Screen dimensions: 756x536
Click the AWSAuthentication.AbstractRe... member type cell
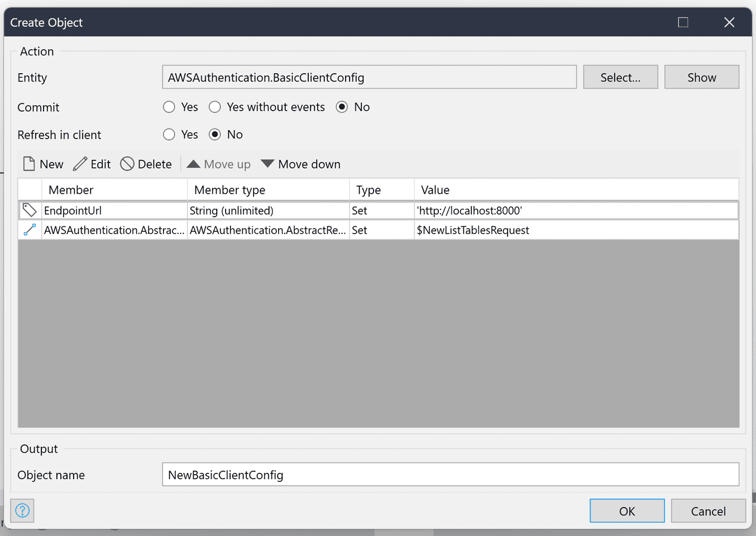(x=269, y=230)
